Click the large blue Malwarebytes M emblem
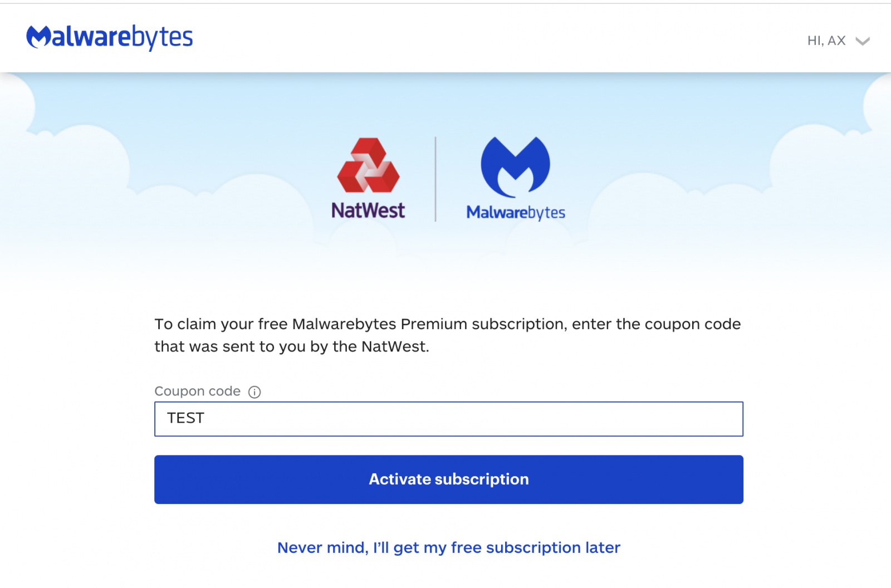The width and height of the screenshot is (891, 588). click(515, 167)
